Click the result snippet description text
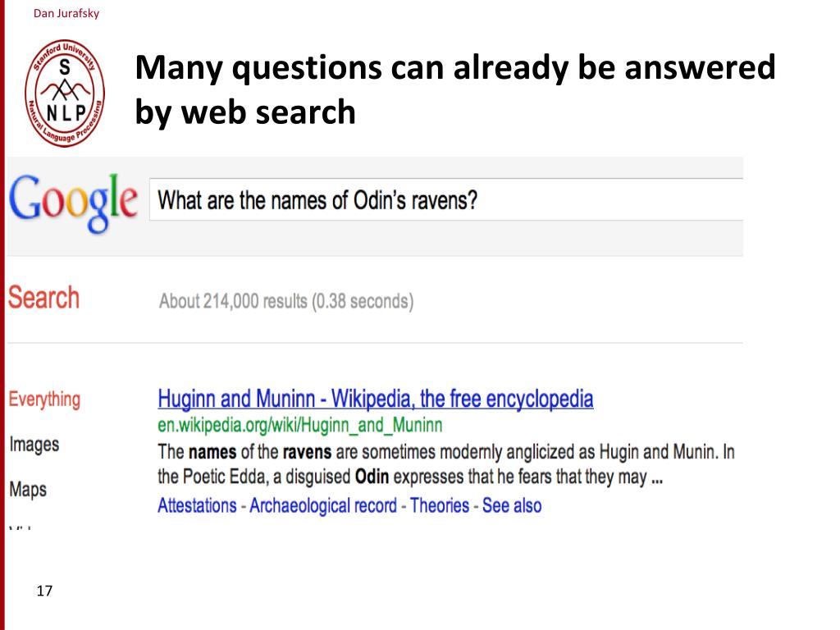The height and width of the screenshot is (630, 840). click(x=445, y=464)
